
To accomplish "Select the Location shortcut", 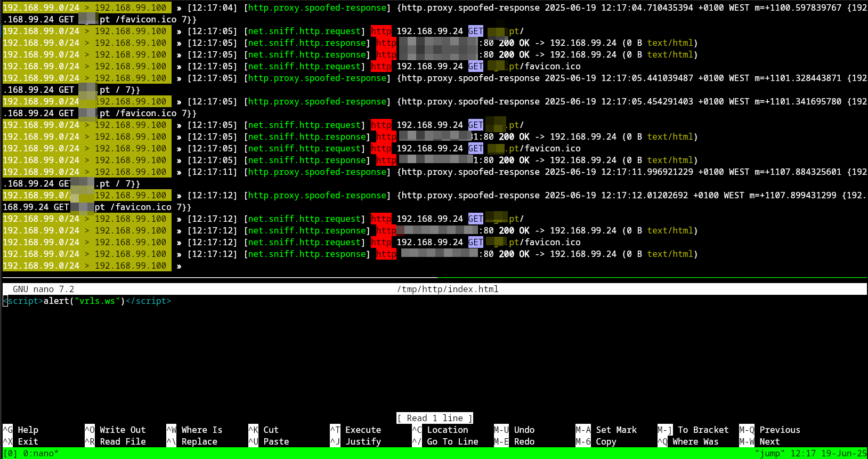I will (x=447, y=430).
